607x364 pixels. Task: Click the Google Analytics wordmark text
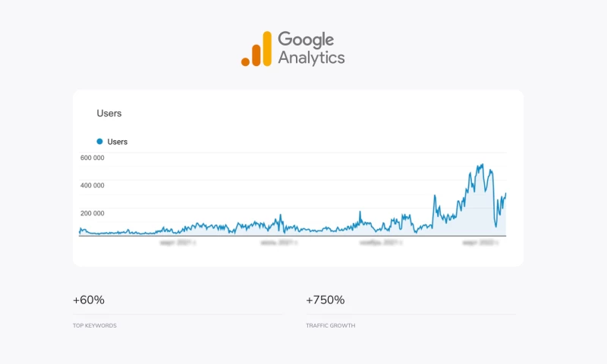click(311, 49)
